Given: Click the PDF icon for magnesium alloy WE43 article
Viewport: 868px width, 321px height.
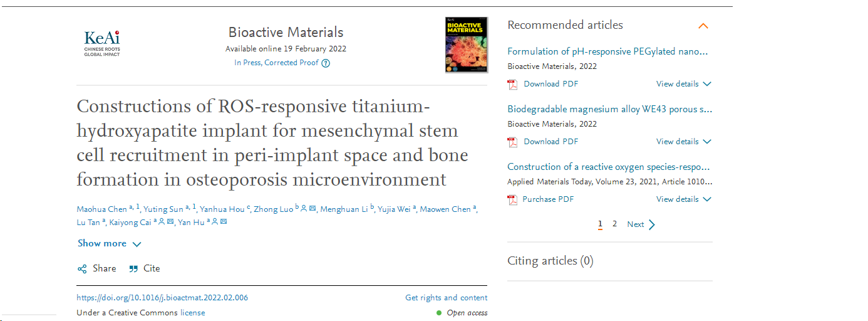Looking at the screenshot, I should 513,142.
